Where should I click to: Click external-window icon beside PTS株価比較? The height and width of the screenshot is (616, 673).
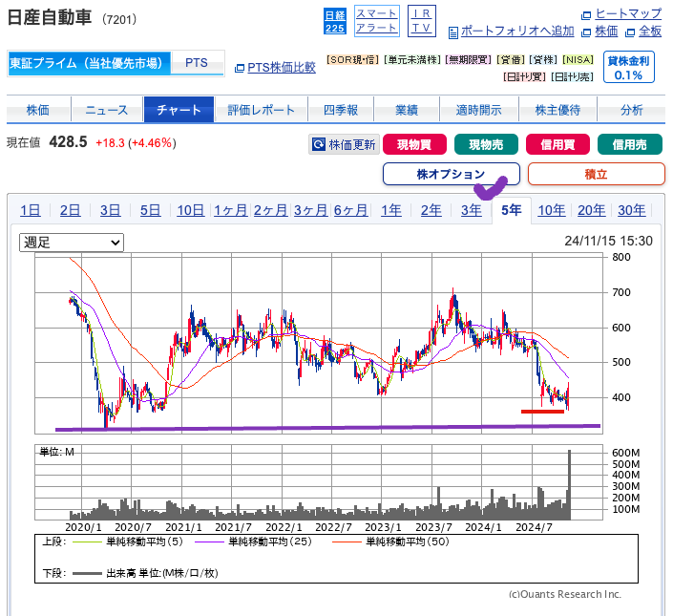click(240, 68)
